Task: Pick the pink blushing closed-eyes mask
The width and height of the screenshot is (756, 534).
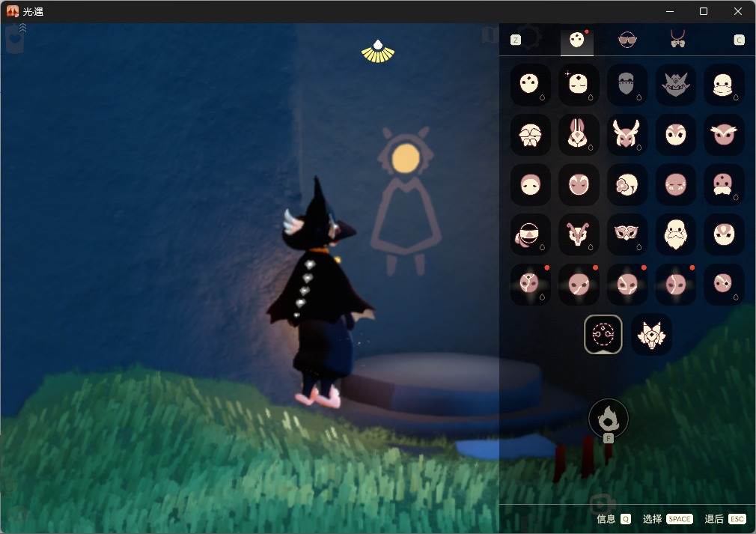Action: tap(675, 184)
